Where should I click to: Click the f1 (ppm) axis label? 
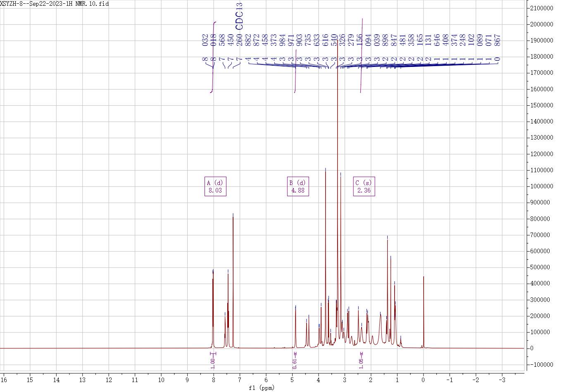[x=262, y=387]
